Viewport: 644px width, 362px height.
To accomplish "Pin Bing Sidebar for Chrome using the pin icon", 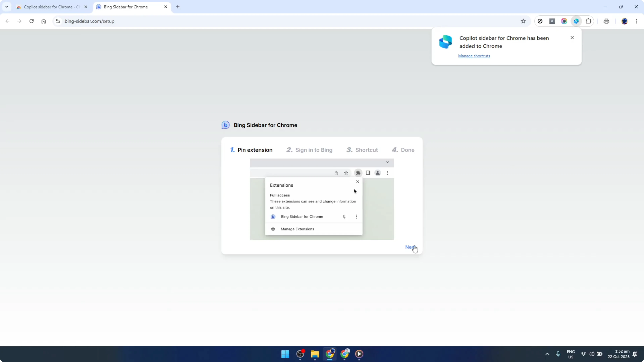I will coord(344,217).
